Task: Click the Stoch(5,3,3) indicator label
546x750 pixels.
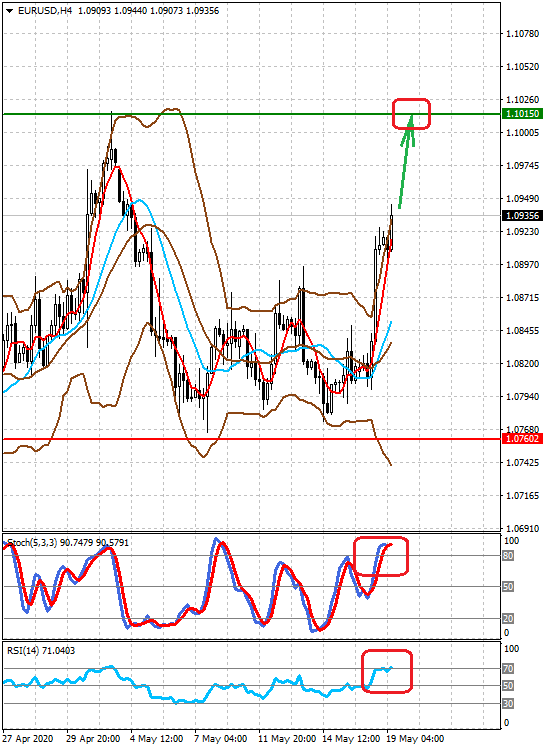Action: tap(32, 543)
